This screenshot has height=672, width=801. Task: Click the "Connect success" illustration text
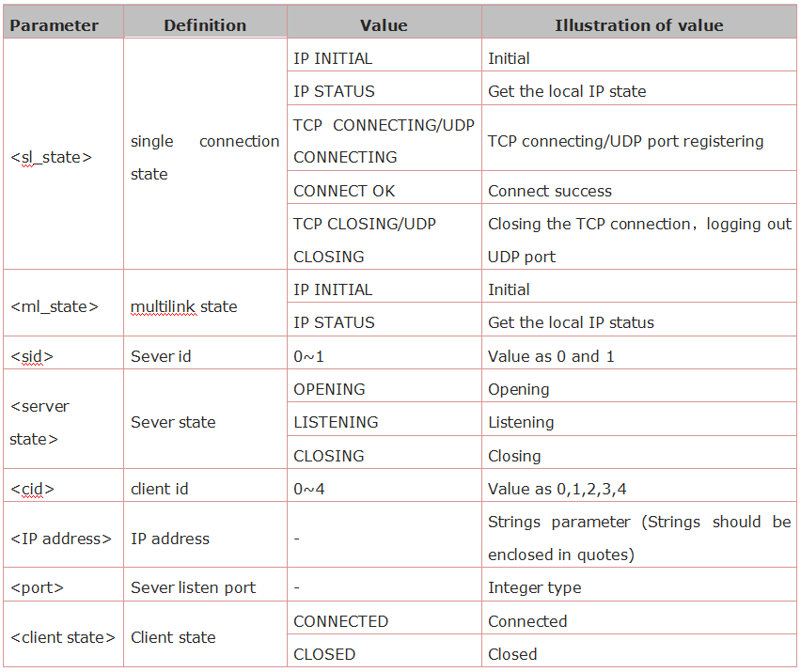pyautogui.click(x=550, y=191)
